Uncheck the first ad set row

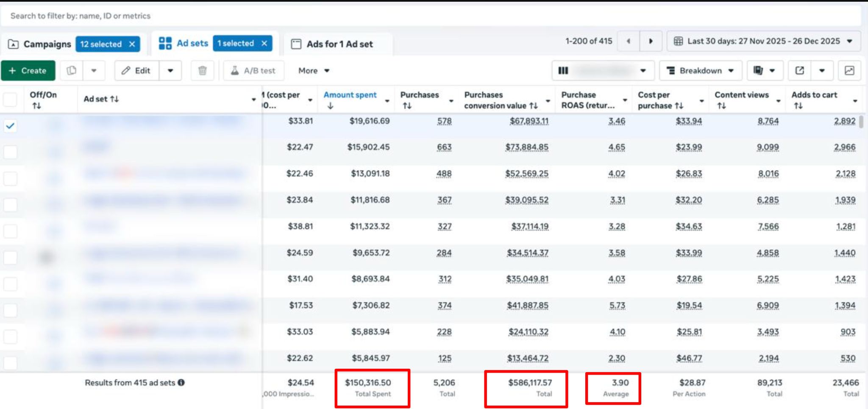coord(10,125)
